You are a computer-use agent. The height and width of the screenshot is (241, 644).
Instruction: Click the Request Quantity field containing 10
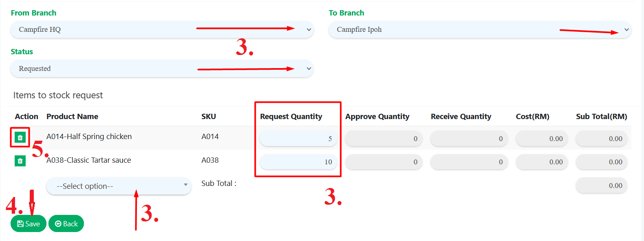click(298, 161)
